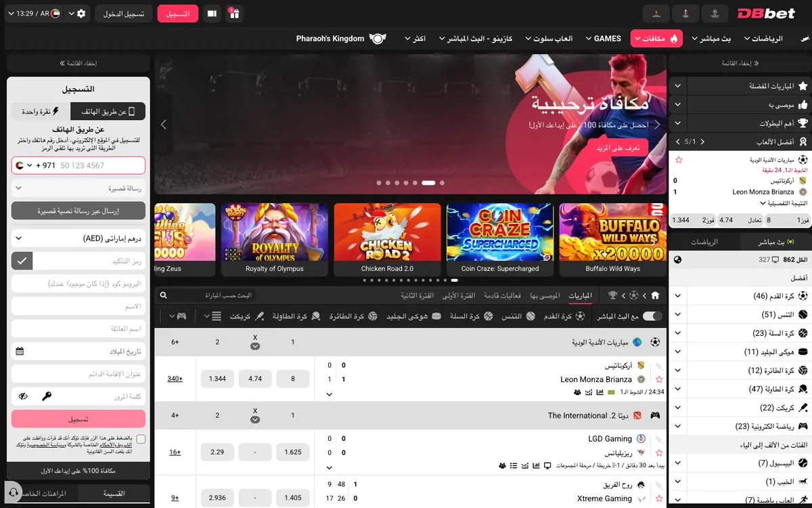The width and height of the screenshot is (812, 508).
Task: Click the Pharaoh's Kingdom winged icon
Action: pyautogui.click(x=378, y=39)
